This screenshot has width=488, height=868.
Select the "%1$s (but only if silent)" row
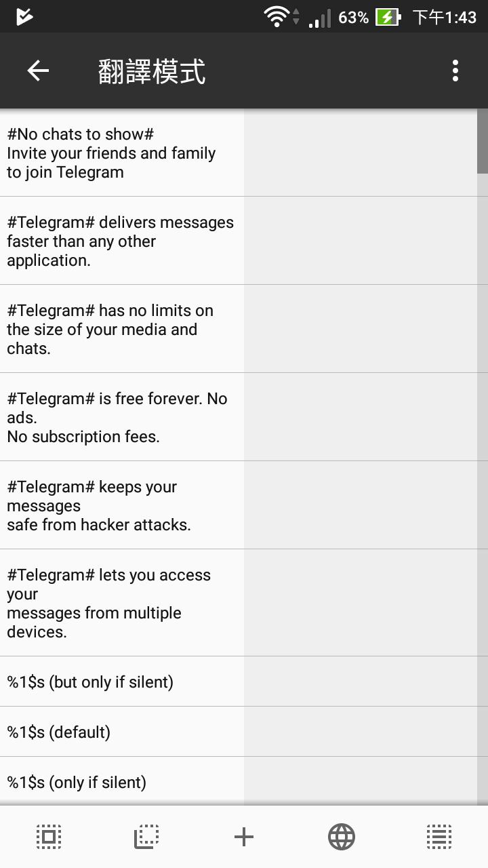122,682
